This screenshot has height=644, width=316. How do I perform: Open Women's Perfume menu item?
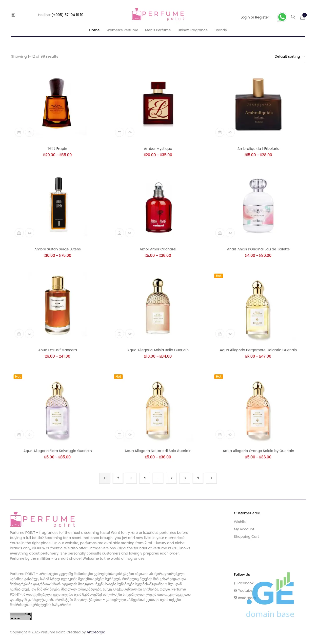(x=122, y=30)
